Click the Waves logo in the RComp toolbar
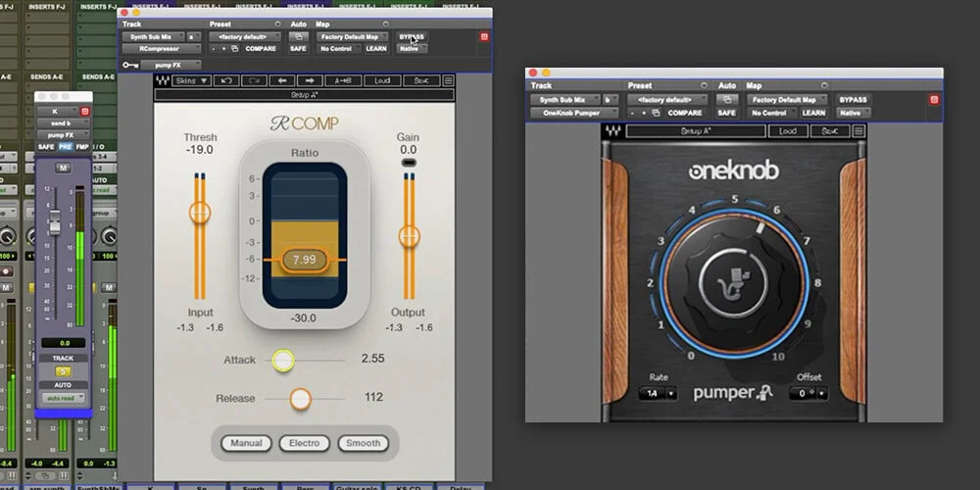This screenshot has height=490, width=980. (x=162, y=80)
